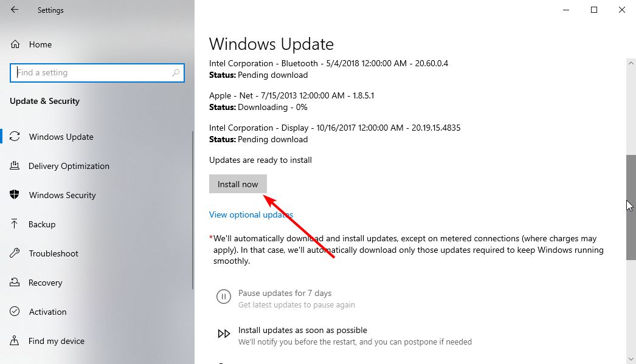Go to Home settings
The width and height of the screenshot is (636, 364).
(40, 44)
